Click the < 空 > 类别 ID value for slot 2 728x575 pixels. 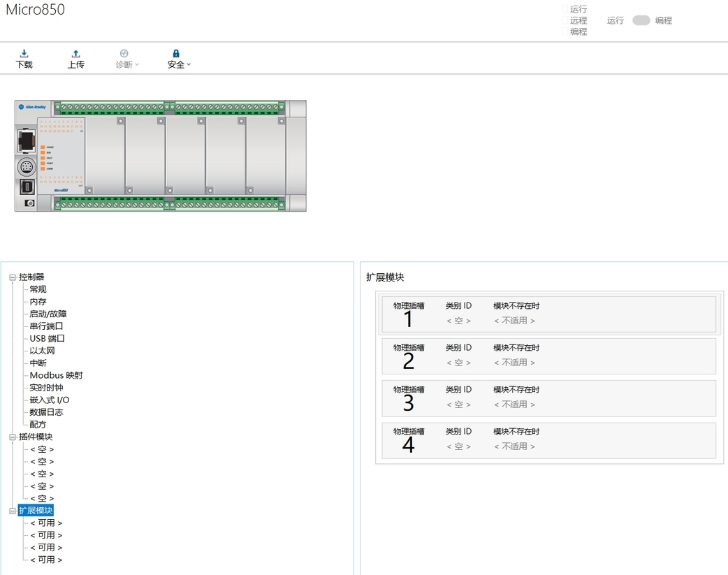(x=459, y=363)
